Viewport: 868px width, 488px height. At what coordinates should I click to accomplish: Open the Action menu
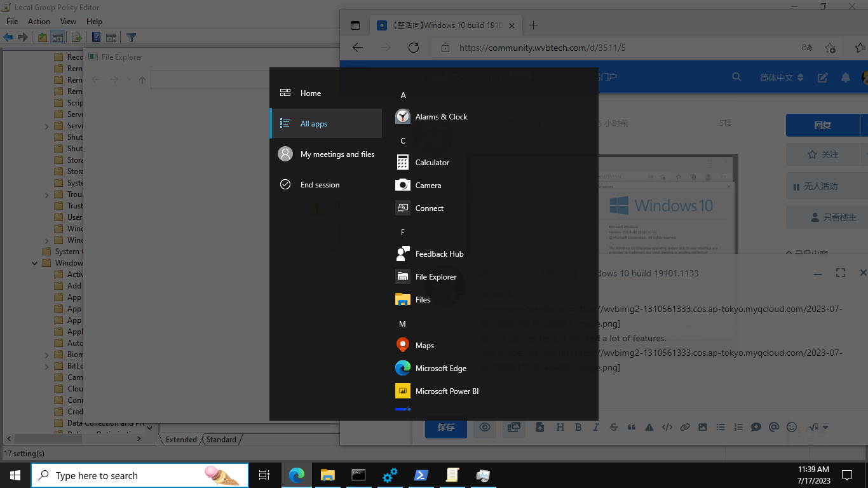click(39, 21)
